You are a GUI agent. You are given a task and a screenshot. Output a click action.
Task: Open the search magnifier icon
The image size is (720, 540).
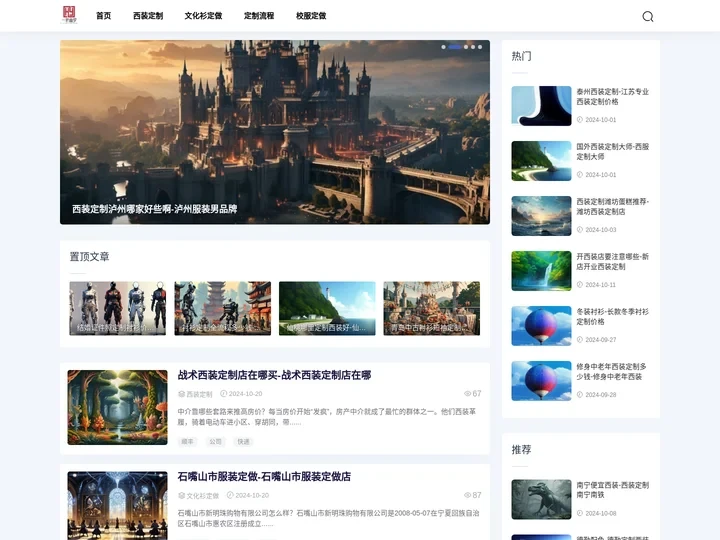tap(647, 17)
